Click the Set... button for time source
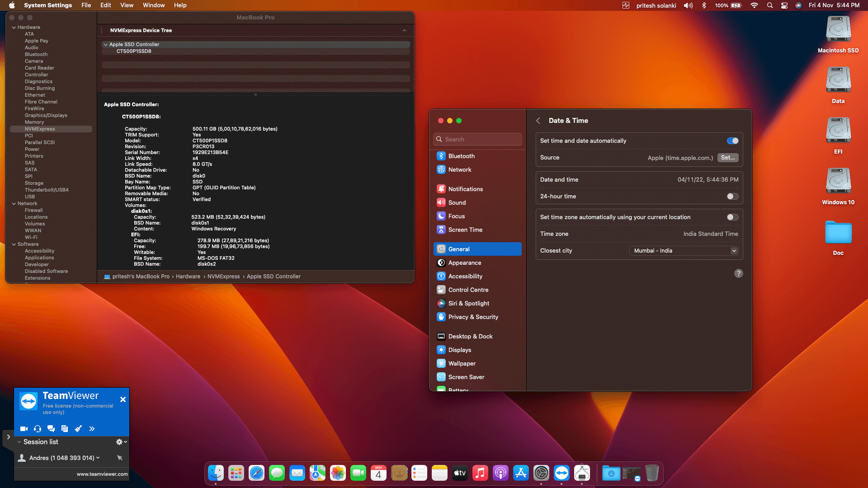Image resolution: width=868 pixels, height=488 pixels. (728, 158)
